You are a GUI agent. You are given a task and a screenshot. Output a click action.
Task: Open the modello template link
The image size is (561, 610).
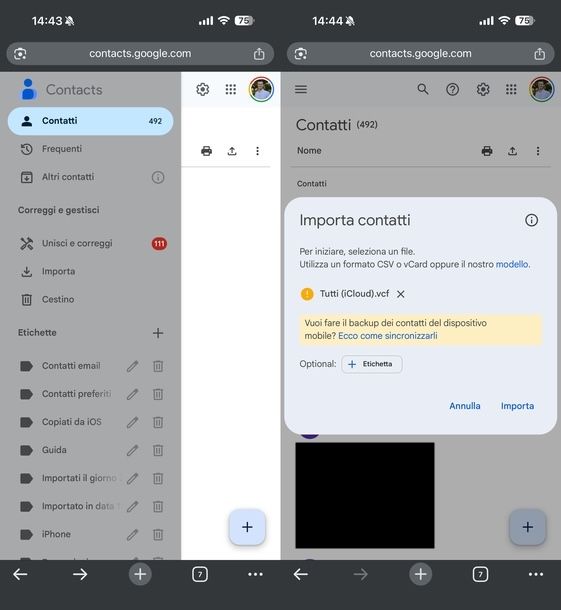coord(512,265)
